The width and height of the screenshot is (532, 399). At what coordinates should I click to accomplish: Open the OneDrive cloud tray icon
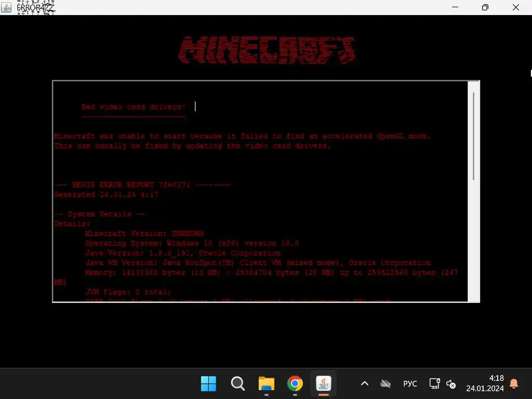pyautogui.click(x=385, y=384)
